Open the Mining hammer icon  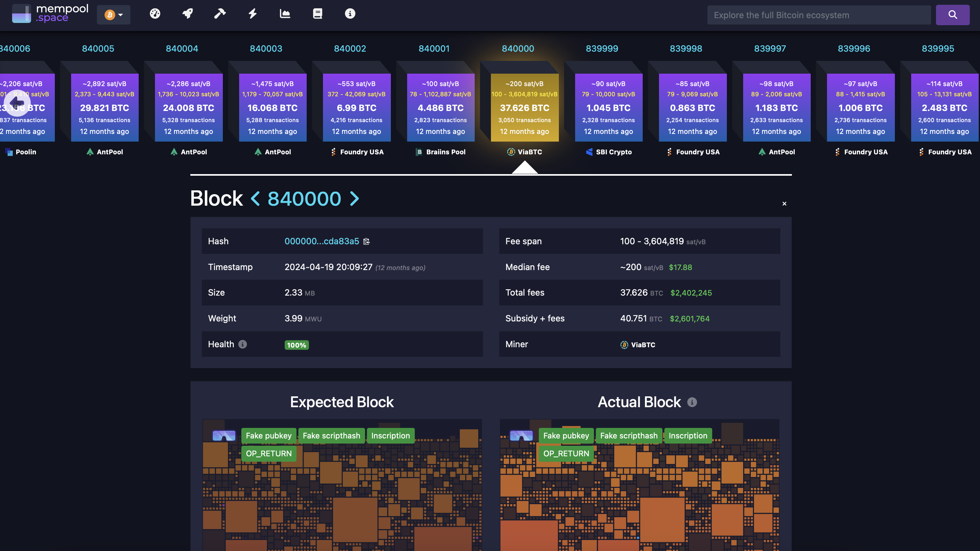(220, 14)
